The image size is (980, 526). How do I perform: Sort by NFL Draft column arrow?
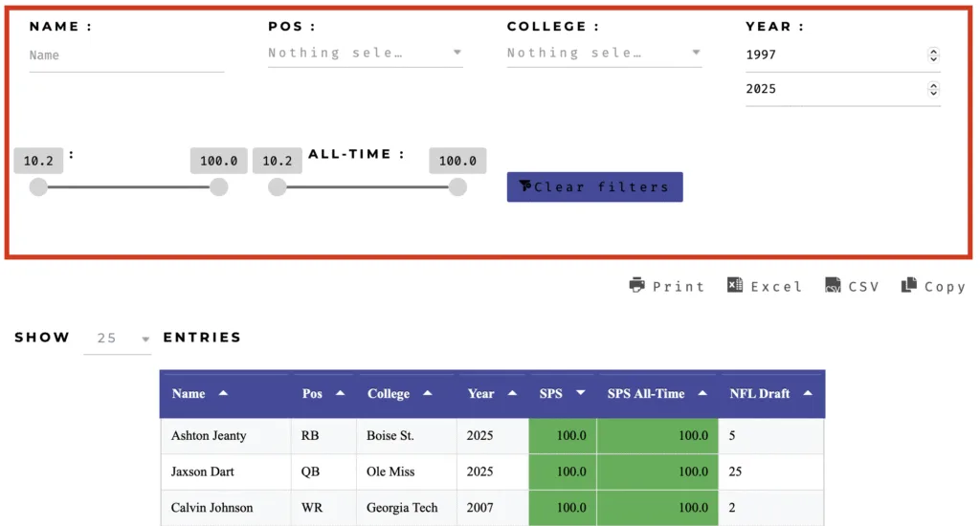808,394
